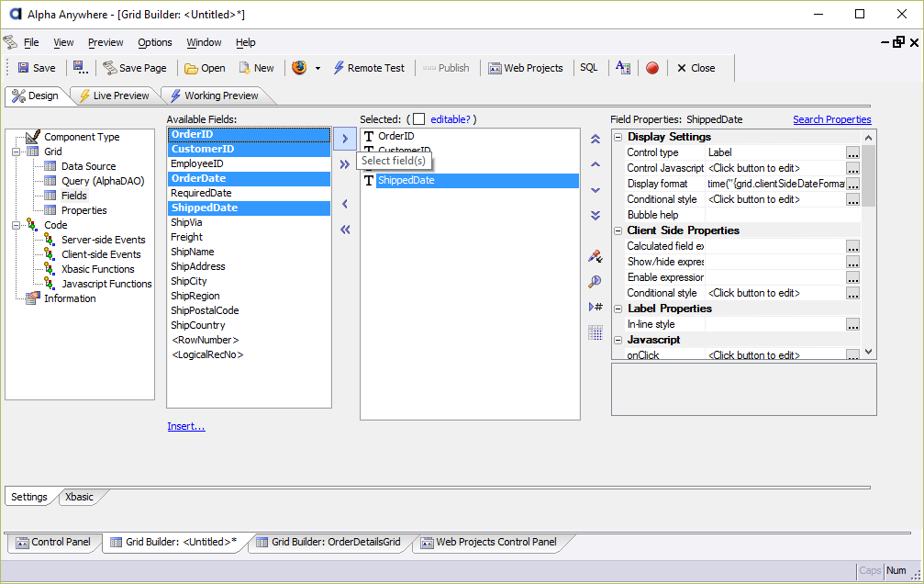Open Control type ellipsis button

click(852, 152)
